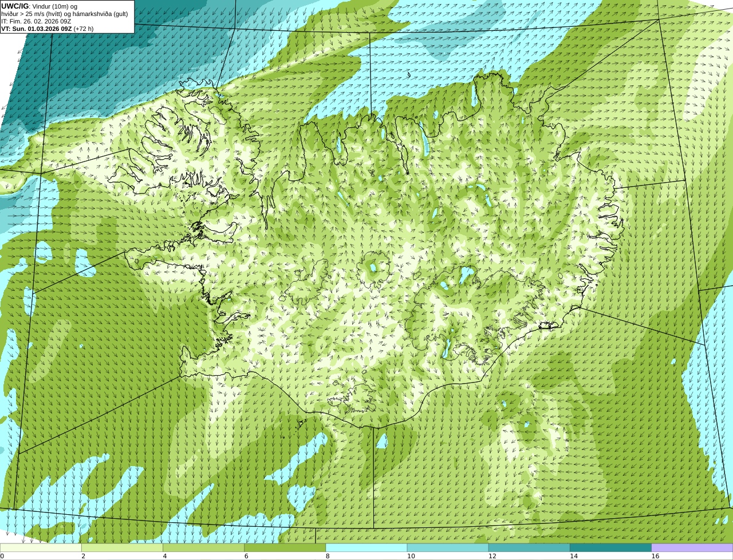Click the legend value "0"
733x560 pixels.
2,556
